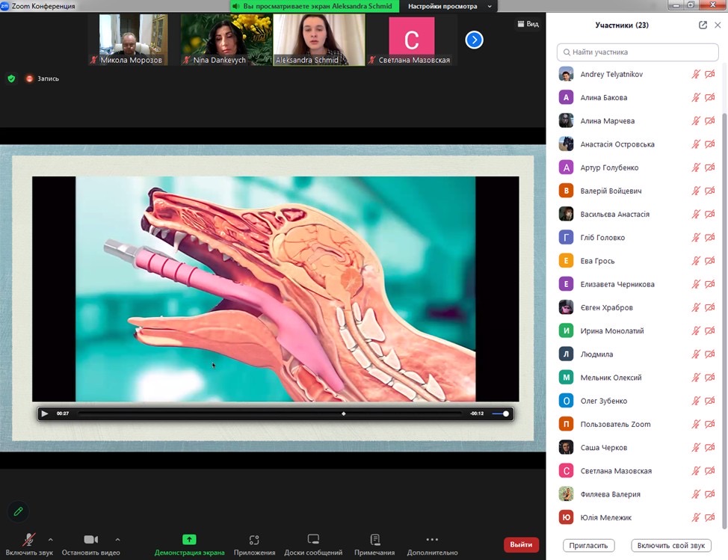
Task: Unmute microphone with Включить звук
Action: 29,540
